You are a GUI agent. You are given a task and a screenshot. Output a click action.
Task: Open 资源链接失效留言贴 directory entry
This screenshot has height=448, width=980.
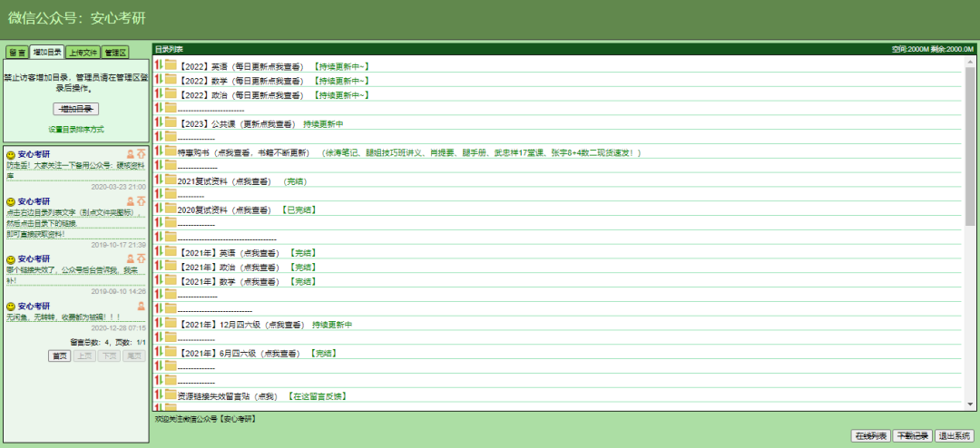point(227,396)
